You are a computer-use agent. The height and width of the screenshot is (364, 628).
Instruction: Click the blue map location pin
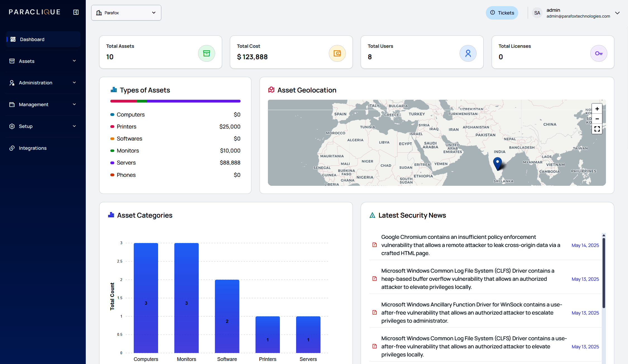(497, 163)
